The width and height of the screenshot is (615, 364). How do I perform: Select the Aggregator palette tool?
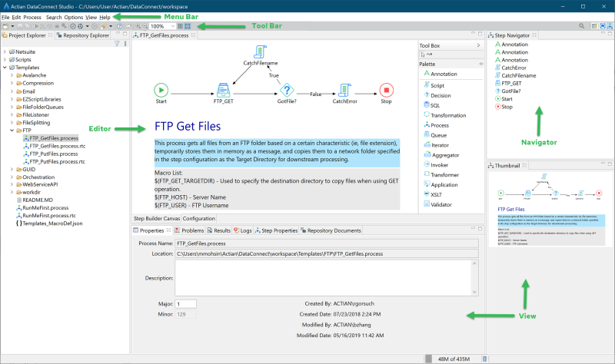point(444,154)
